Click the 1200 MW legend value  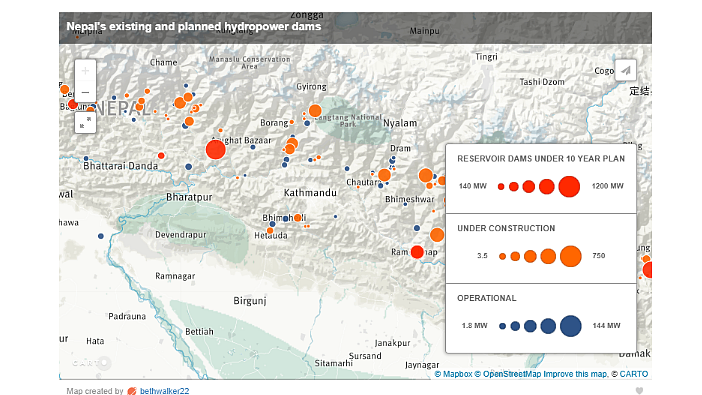(608, 186)
